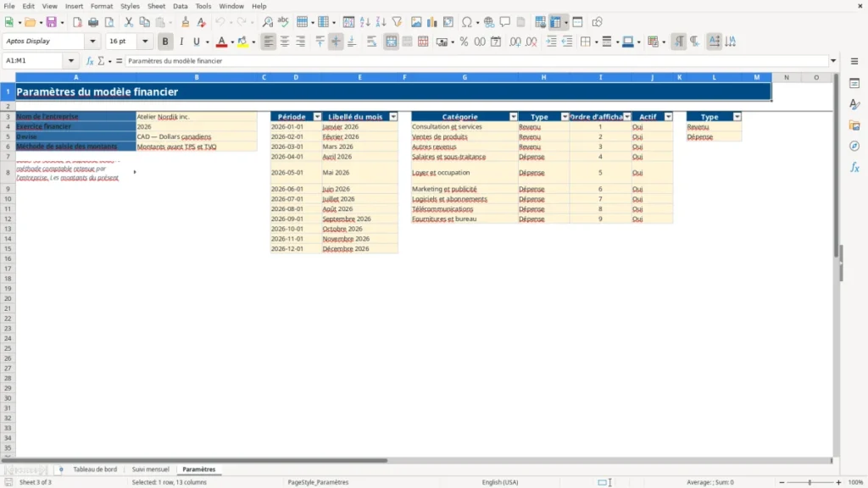Increase indent icon
The width and height of the screenshot is (868, 488).
[551, 42]
